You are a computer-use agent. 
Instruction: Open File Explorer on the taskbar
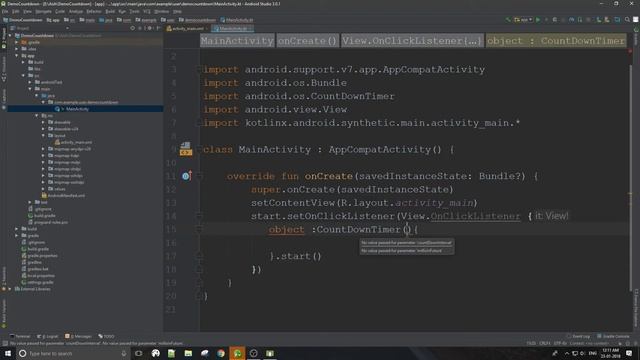pyautogui.click(x=188, y=353)
